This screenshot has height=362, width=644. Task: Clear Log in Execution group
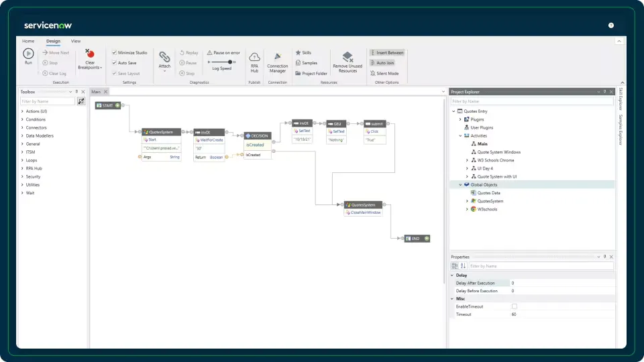tap(54, 74)
